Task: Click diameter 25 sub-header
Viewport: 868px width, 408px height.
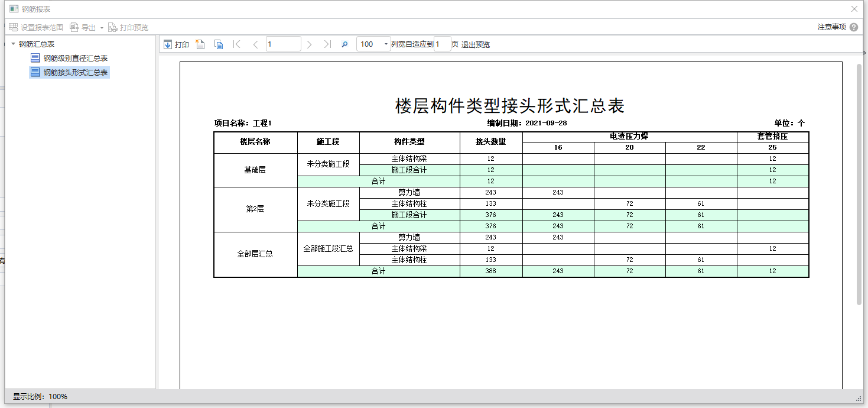Action: coord(772,147)
